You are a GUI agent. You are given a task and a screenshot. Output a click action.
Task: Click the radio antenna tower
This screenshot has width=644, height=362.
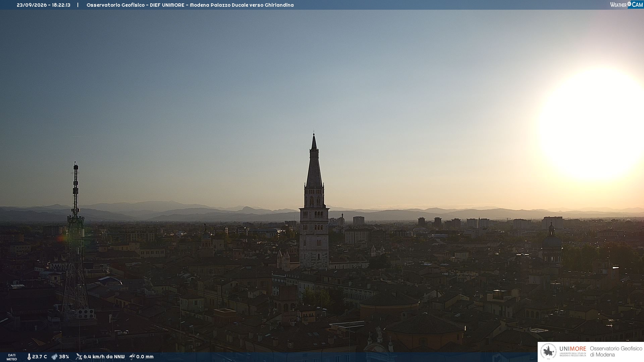(75, 241)
